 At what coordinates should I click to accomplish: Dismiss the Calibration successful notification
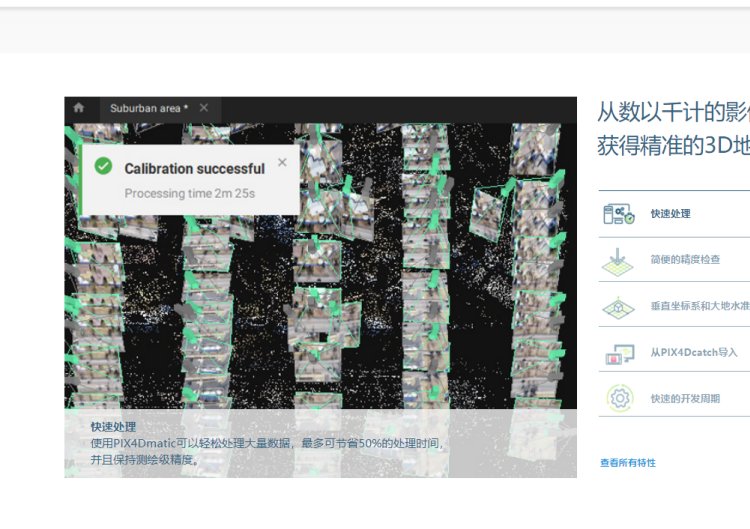(x=282, y=162)
